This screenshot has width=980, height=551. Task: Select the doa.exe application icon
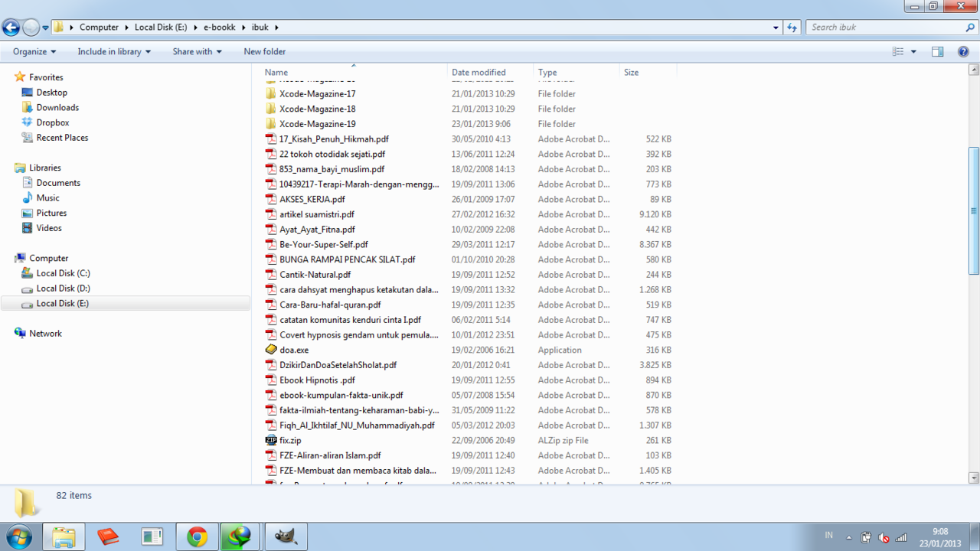click(271, 350)
